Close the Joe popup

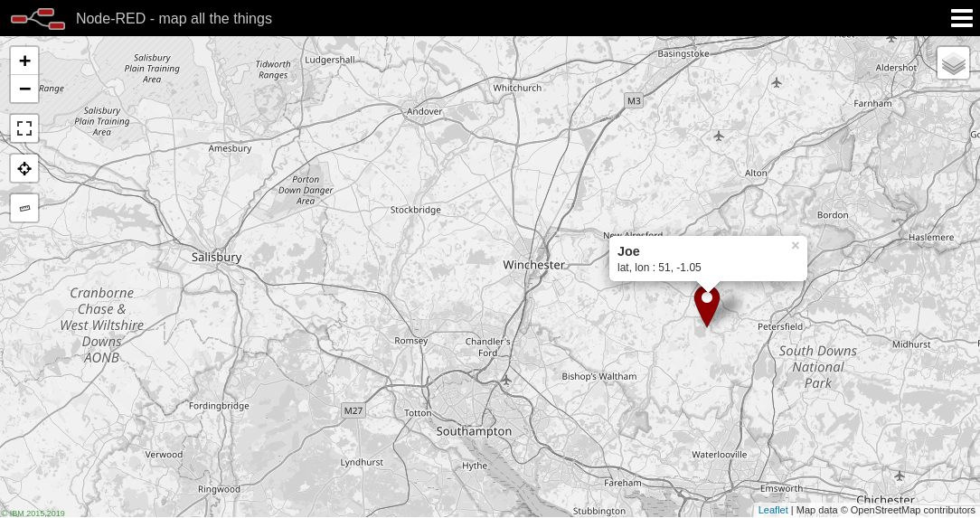(x=795, y=246)
